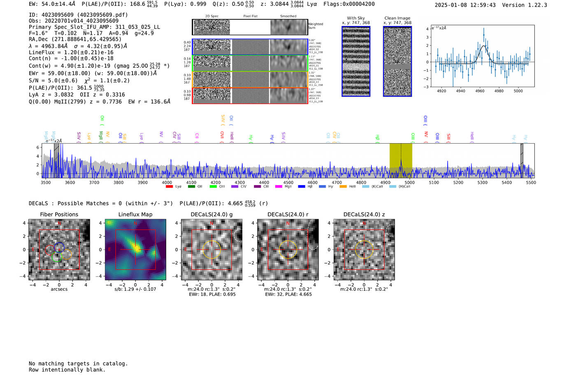Select the green-bordered fiber spectrum row
The height and width of the screenshot is (392, 576).
(250, 63)
